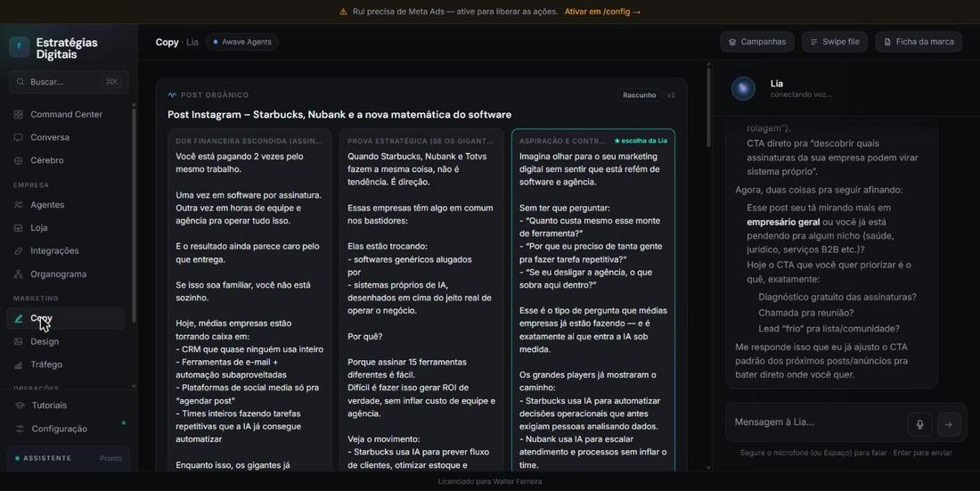
Task: Click the Command Center grid icon
Action: (x=18, y=114)
